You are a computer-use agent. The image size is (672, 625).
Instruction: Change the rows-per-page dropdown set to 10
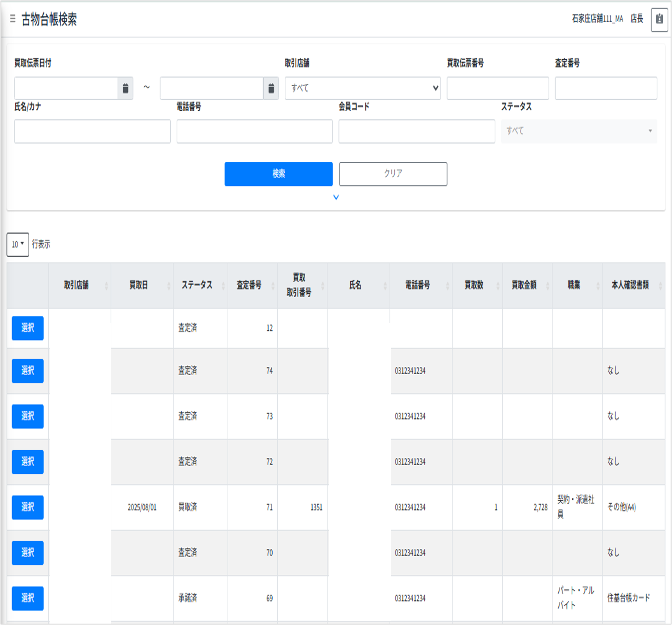pyautogui.click(x=18, y=244)
